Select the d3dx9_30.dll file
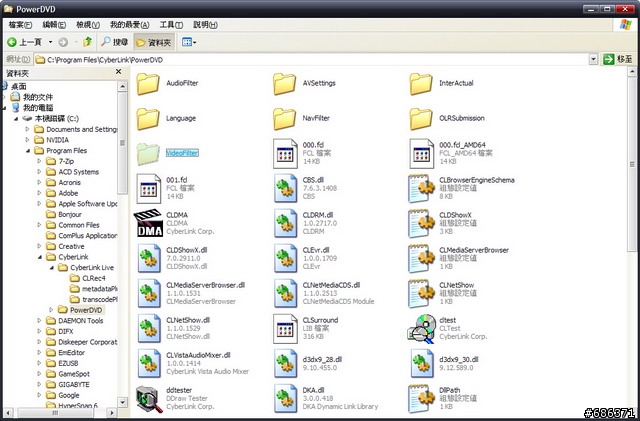Screen dimensions: 640x421 tap(444, 363)
